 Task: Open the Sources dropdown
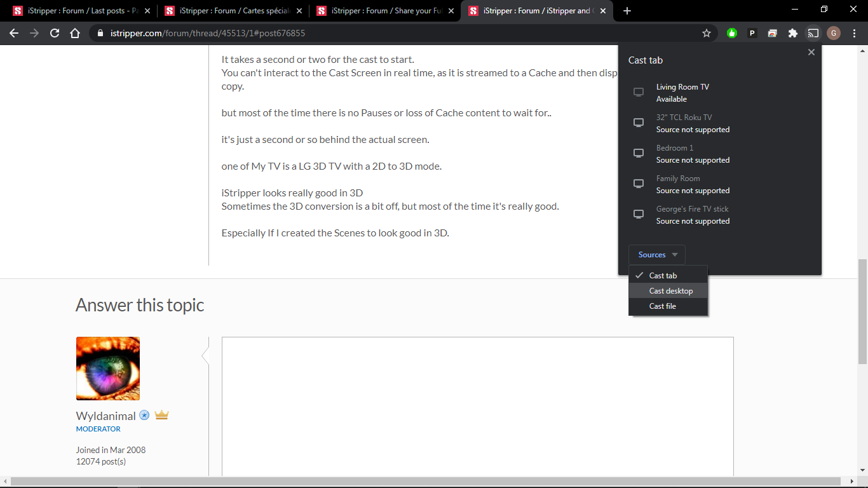657,255
